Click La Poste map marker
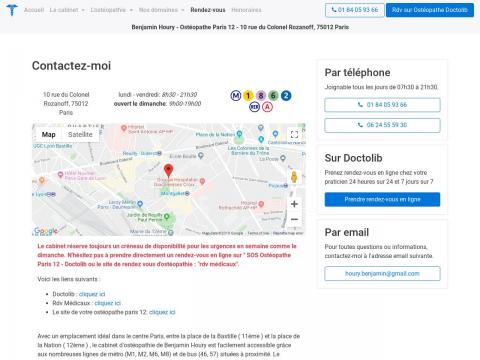This screenshot has width=480, height=360. [x=283, y=158]
